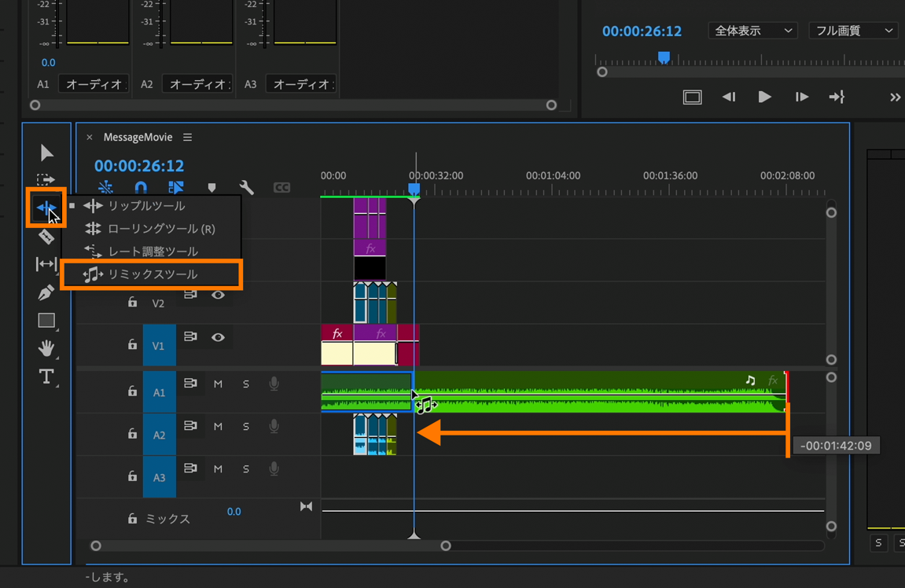
Task: Open timeline display settings wrench
Action: (246, 188)
